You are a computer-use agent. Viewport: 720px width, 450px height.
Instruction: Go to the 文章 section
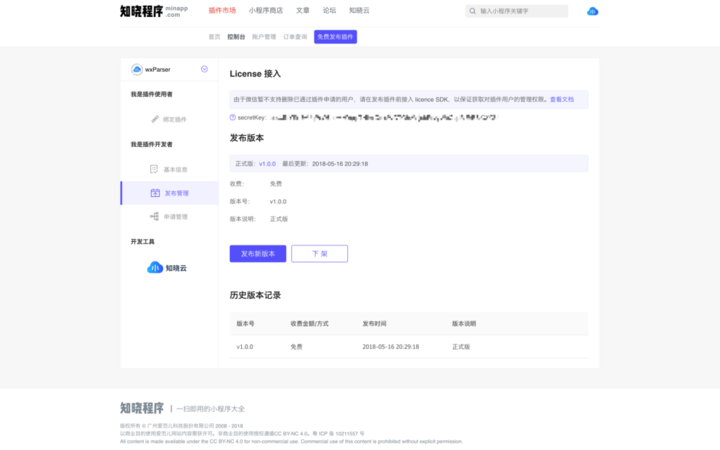303,11
